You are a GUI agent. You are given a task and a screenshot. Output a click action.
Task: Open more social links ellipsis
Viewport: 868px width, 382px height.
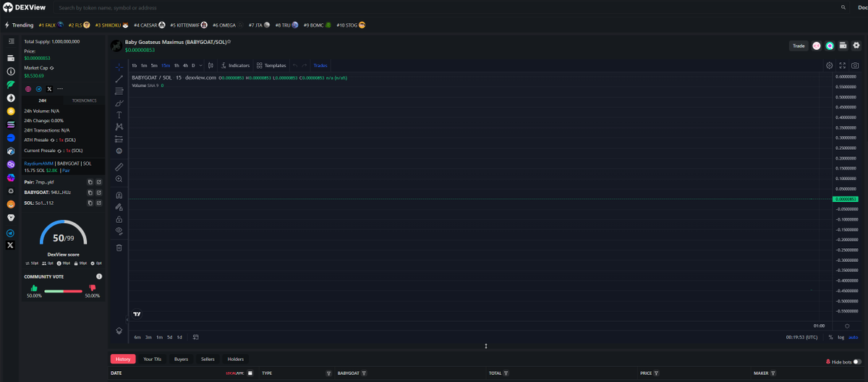[x=60, y=88]
